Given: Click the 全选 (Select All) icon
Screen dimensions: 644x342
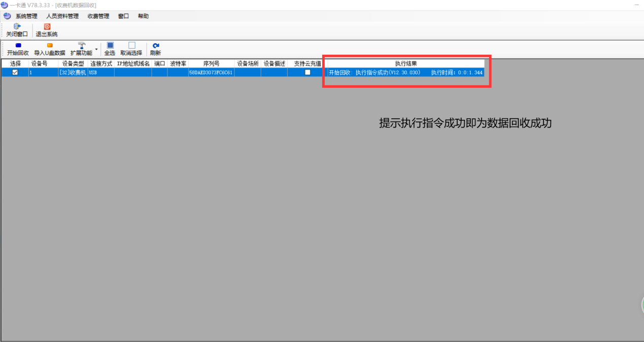Looking at the screenshot, I should [x=110, y=46].
